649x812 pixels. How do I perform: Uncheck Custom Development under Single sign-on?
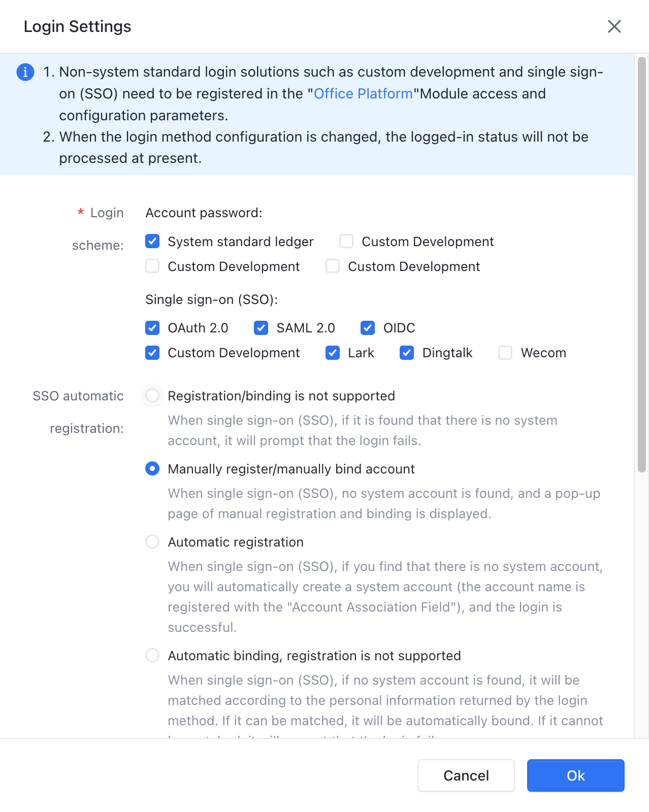(152, 353)
